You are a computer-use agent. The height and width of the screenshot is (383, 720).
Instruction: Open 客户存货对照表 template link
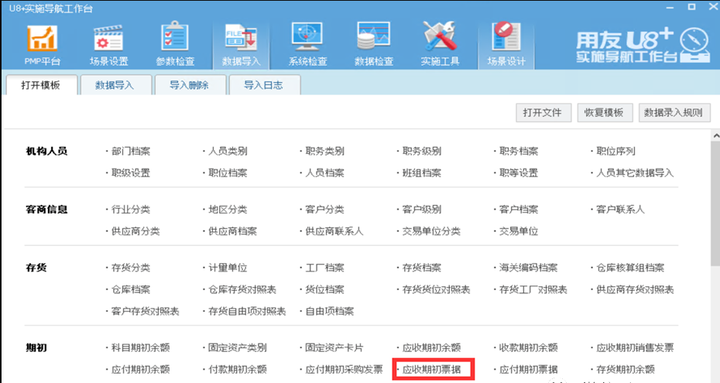(145, 311)
